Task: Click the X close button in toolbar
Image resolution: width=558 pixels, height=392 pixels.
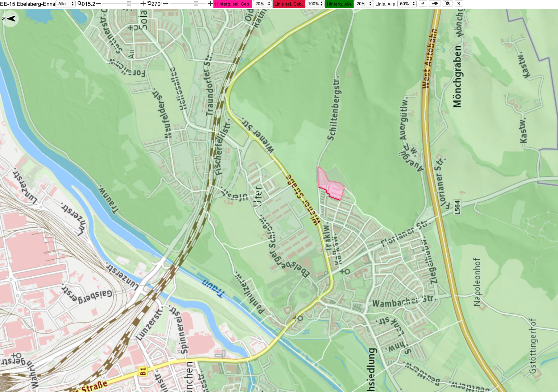Action: coord(459,4)
